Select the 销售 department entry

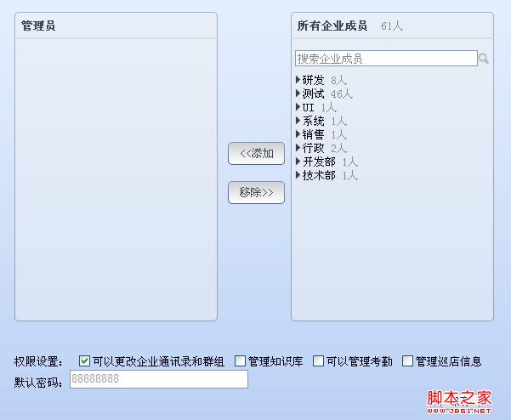click(x=313, y=134)
